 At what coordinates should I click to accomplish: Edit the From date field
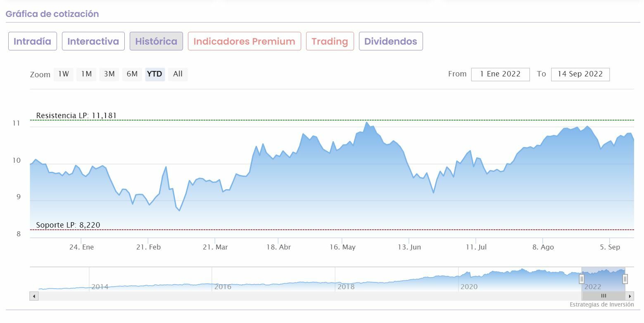[500, 74]
